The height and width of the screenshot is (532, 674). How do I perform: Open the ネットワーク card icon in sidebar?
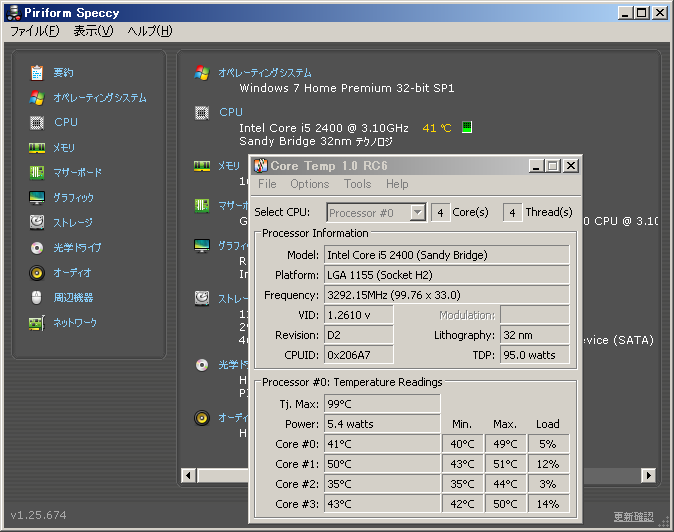37,323
